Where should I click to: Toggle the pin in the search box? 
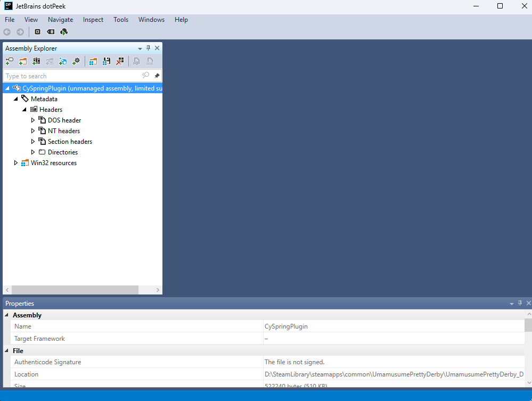pyautogui.click(x=157, y=76)
